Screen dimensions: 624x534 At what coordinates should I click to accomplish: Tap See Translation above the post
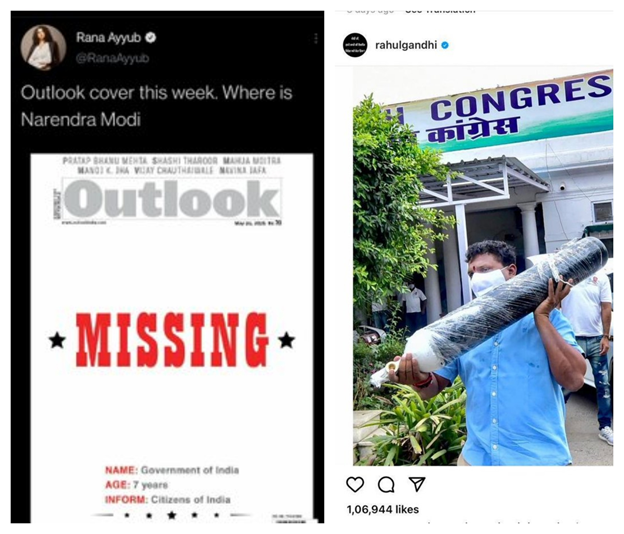440,10
